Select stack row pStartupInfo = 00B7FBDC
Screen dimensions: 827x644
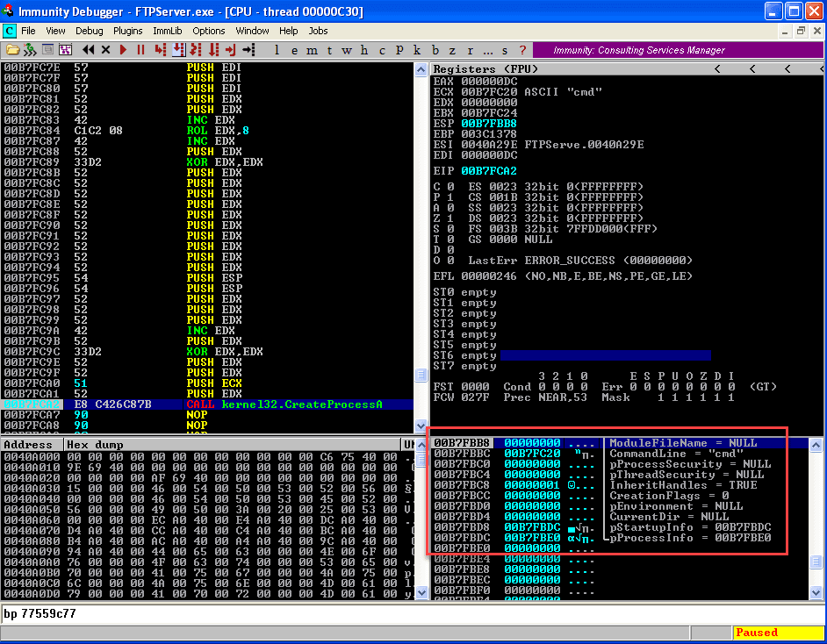(x=620, y=527)
